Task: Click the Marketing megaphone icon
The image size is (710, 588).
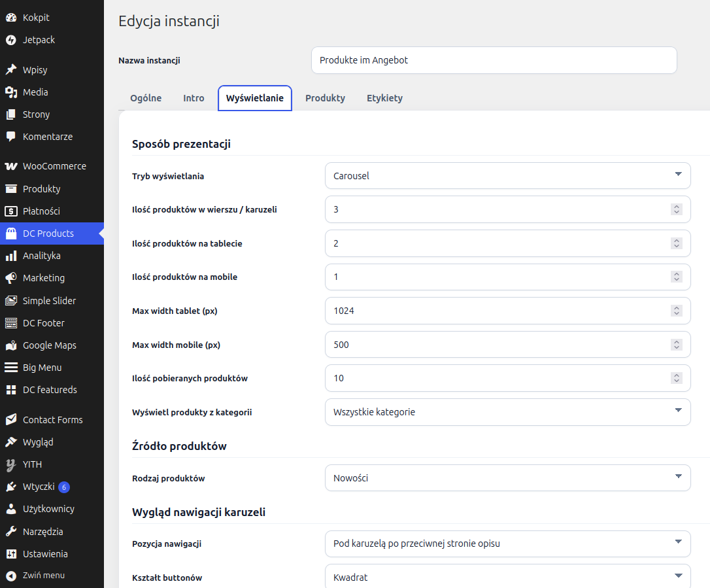Action: click(11, 278)
